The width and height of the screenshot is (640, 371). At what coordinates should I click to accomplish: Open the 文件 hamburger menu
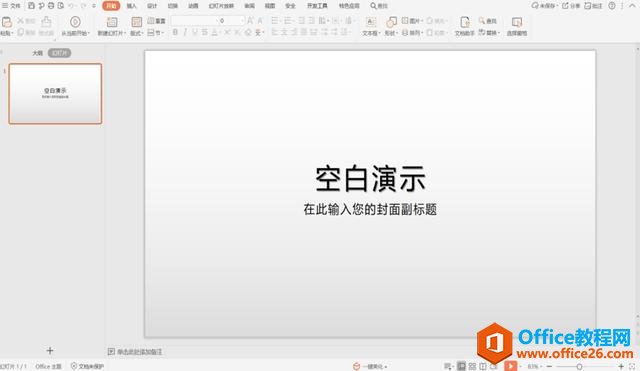[x=11, y=6]
